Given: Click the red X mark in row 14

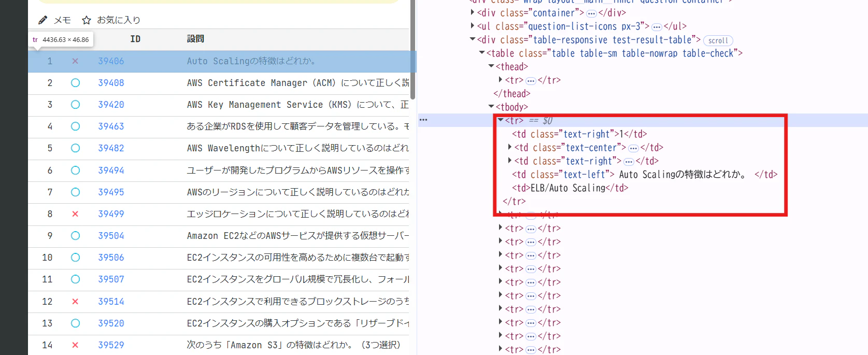Looking at the screenshot, I should (75, 345).
